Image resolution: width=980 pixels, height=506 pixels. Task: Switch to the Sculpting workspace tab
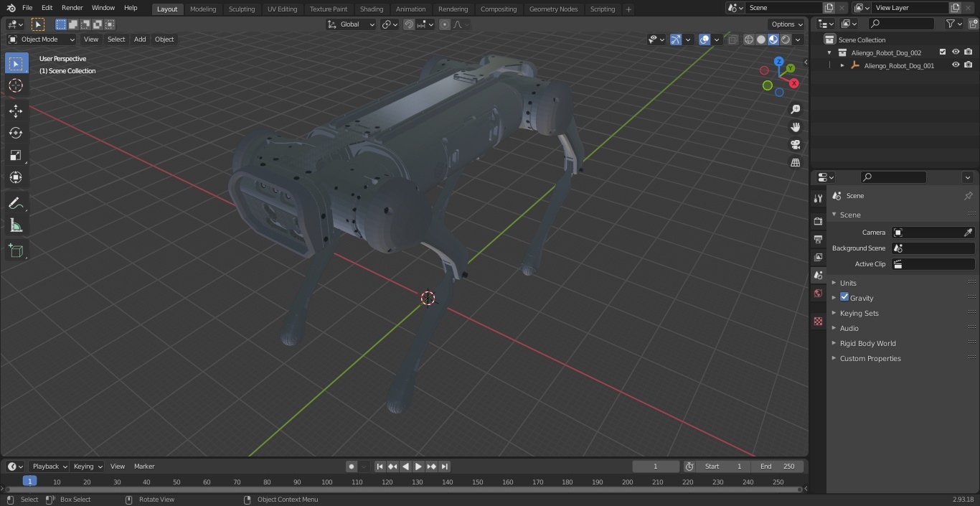(x=242, y=9)
